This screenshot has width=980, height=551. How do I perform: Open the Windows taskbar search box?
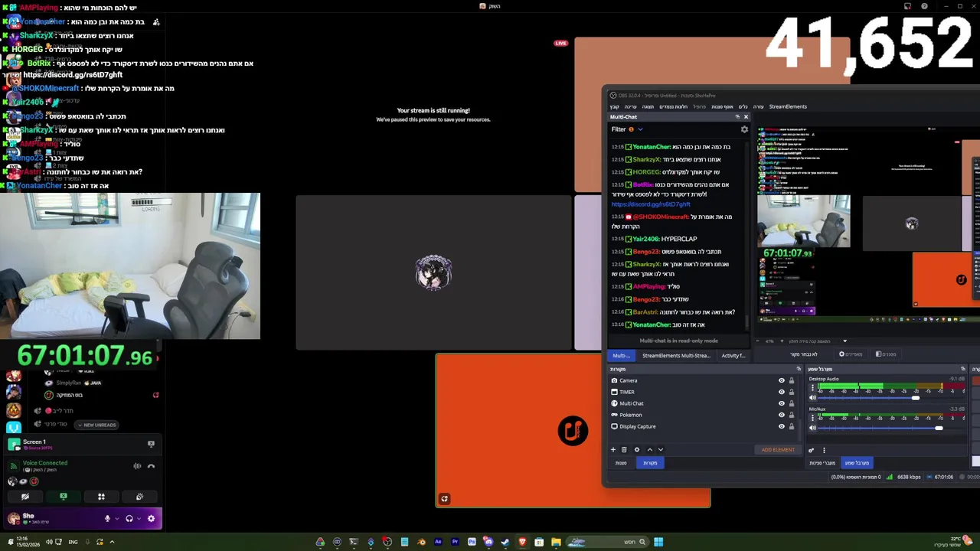click(609, 542)
